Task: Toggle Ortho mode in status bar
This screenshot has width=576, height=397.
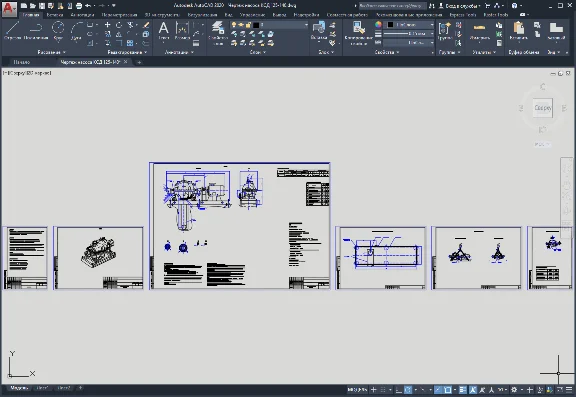Action: 399,390
